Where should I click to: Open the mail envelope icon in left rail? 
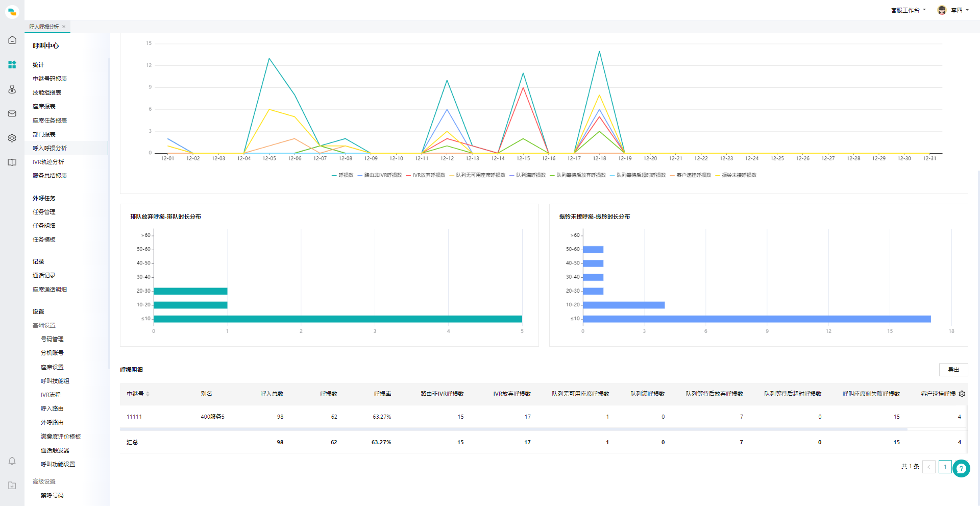pos(12,113)
